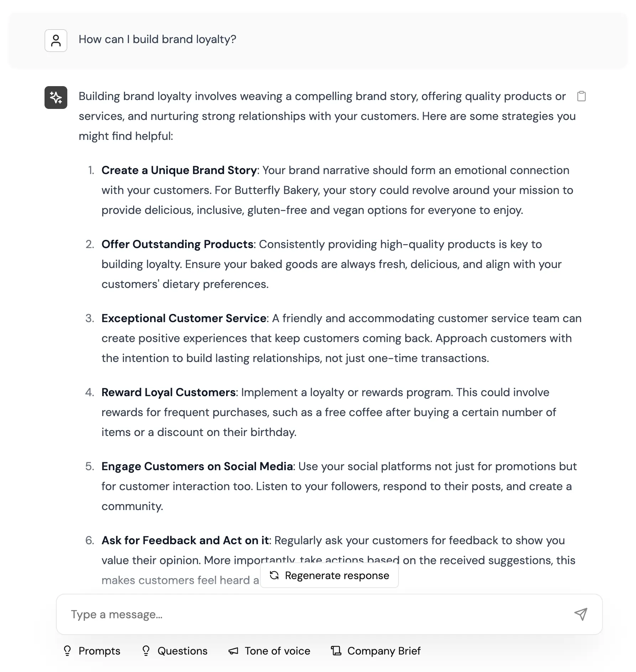The width and height of the screenshot is (636, 672).
Task: Click the Engage Customers on Social Media heading
Action: [x=197, y=466]
